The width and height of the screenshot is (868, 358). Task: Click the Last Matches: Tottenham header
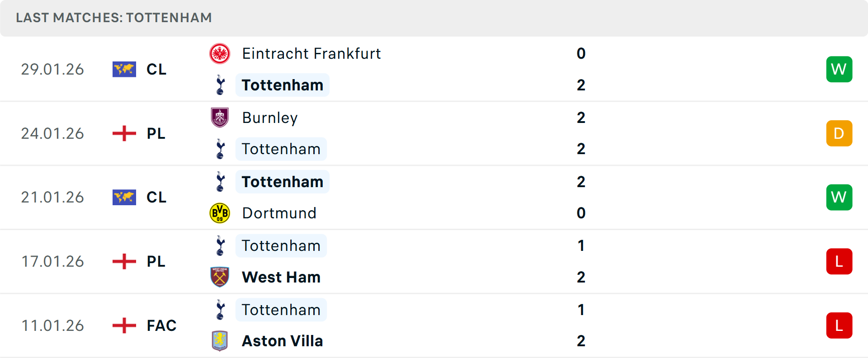[114, 18]
